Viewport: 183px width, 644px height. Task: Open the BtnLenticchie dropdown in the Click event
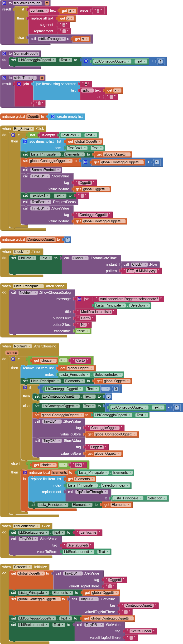tap(26, 526)
